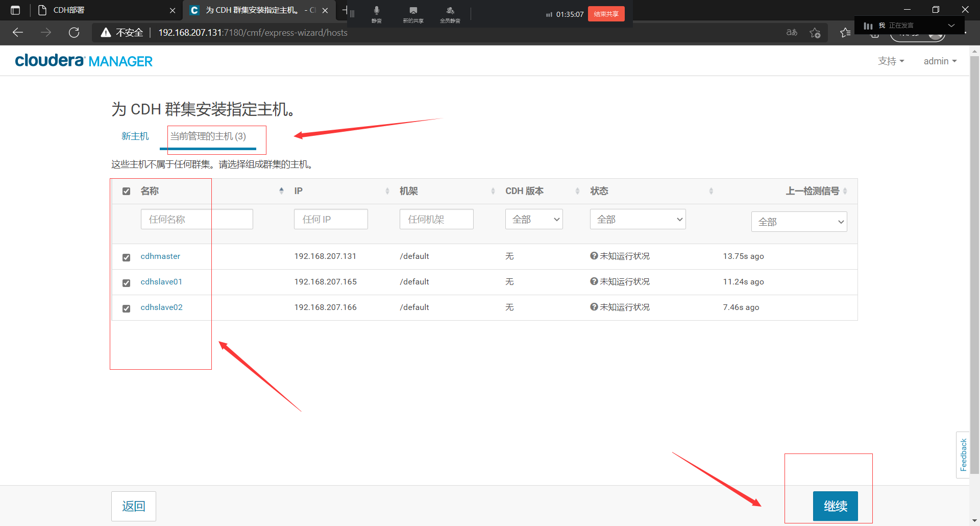The width and height of the screenshot is (980, 526).
Task: Sort by 上一检测信号 column arrows
Action: click(x=845, y=191)
